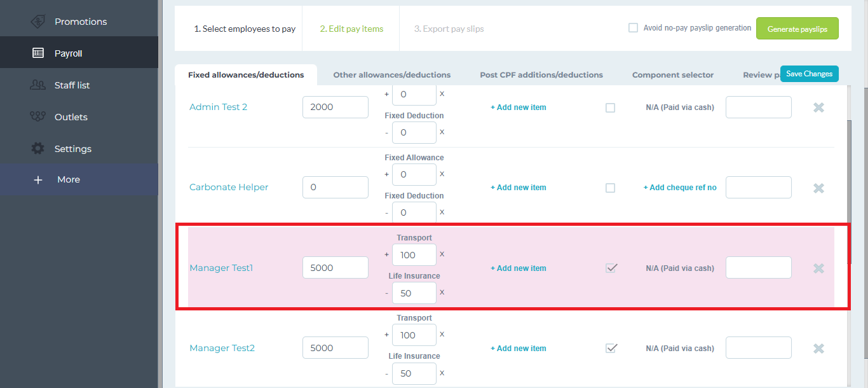Switch to Other allowances/deductions tab
This screenshot has width=868, height=388.
coord(391,75)
